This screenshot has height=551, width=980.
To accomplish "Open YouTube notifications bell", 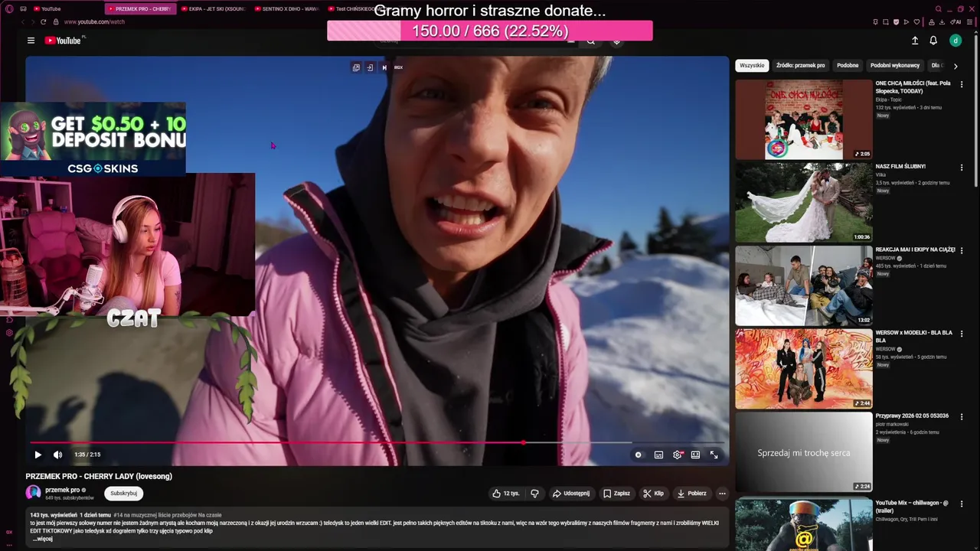I will click(x=933, y=41).
